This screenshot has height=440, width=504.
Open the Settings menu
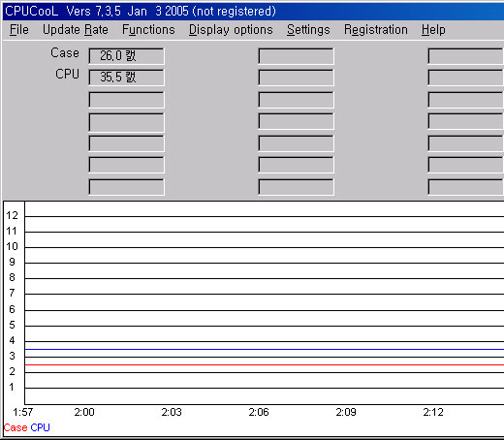(308, 30)
